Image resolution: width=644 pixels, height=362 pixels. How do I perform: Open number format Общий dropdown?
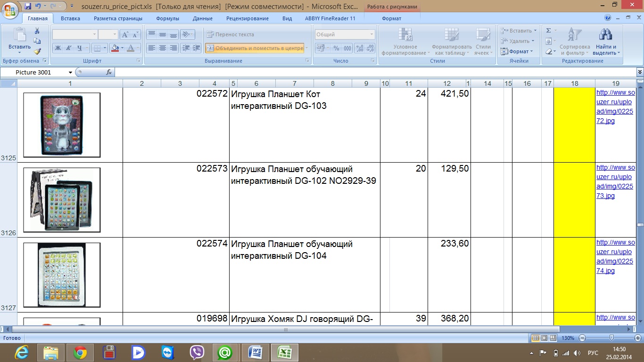(372, 34)
